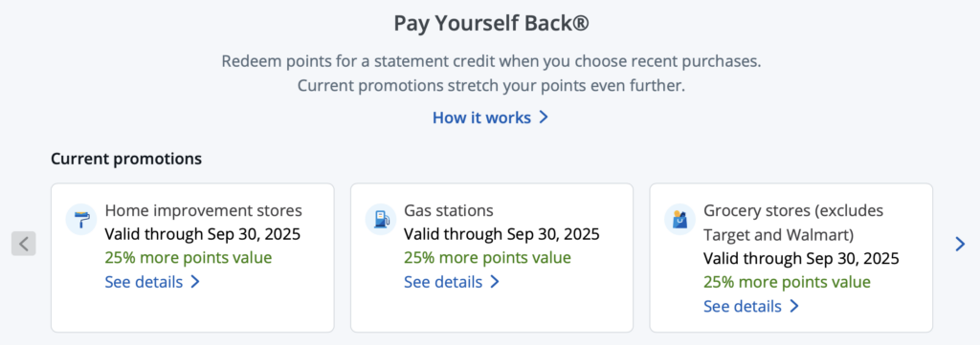Go to next promotions with right arrow
980x345 pixels.
pyautogui.click(x=960, y=244)
